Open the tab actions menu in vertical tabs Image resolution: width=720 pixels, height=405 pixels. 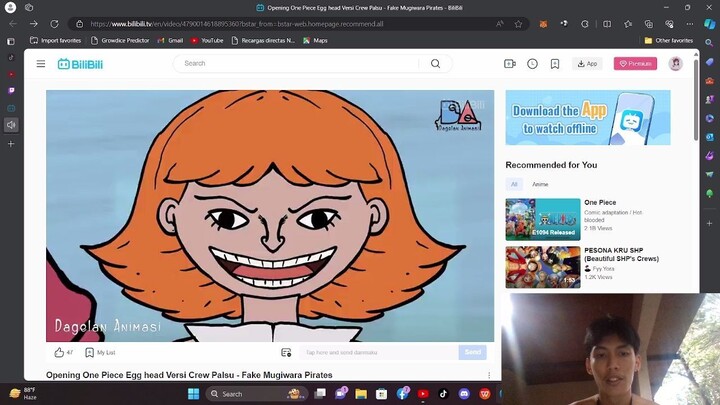point(11,41)
